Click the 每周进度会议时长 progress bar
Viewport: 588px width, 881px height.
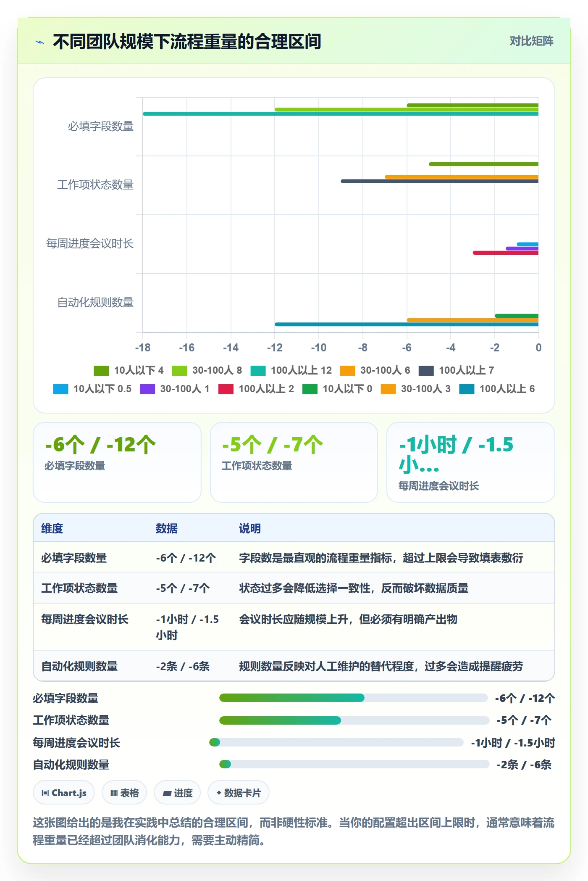336,742
